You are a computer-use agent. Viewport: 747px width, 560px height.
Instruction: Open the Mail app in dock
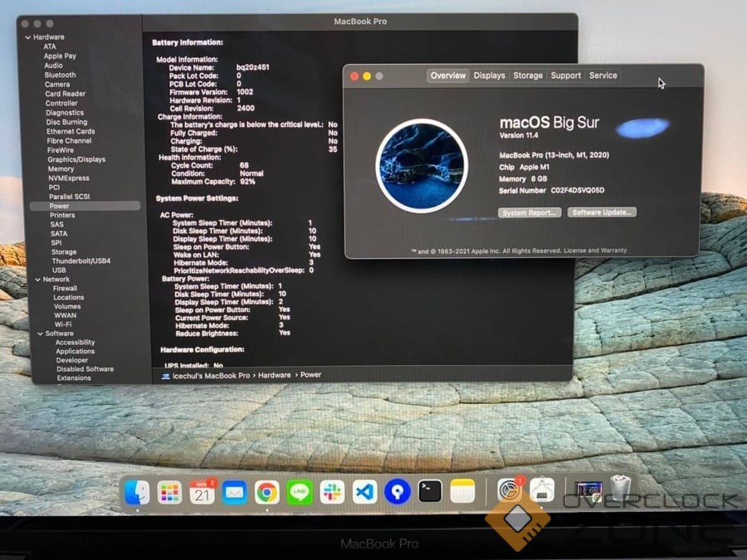[x=234, y=492]
